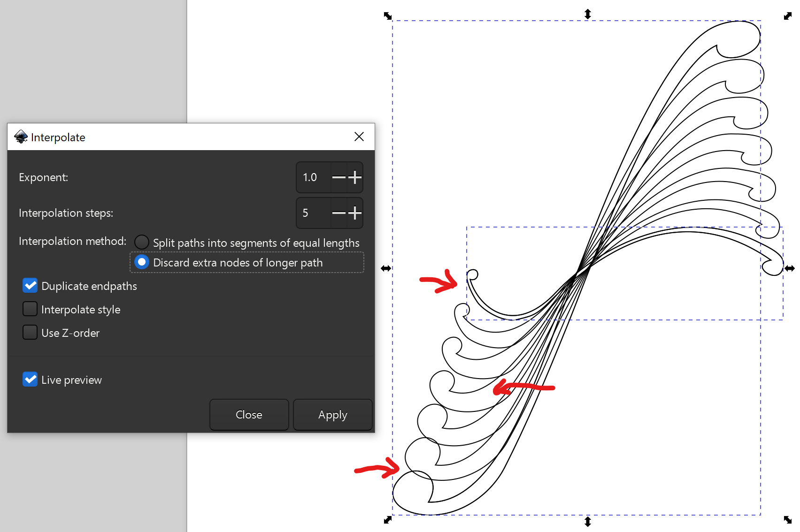The height and width of the screenshot is (532, 800).
Task: Click the bottom-left corner scale handle of selection
Action: [388, 520]
